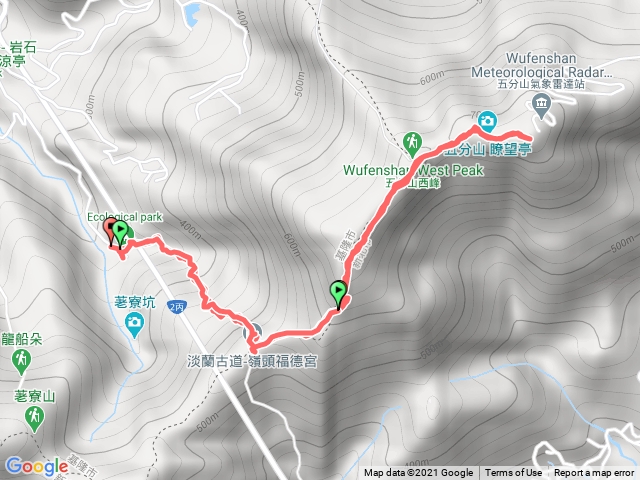Viewport: 640px width, 480px height.
Task: Click the Wufenshan West Peak hiking icon
Action: coord(412,143)
